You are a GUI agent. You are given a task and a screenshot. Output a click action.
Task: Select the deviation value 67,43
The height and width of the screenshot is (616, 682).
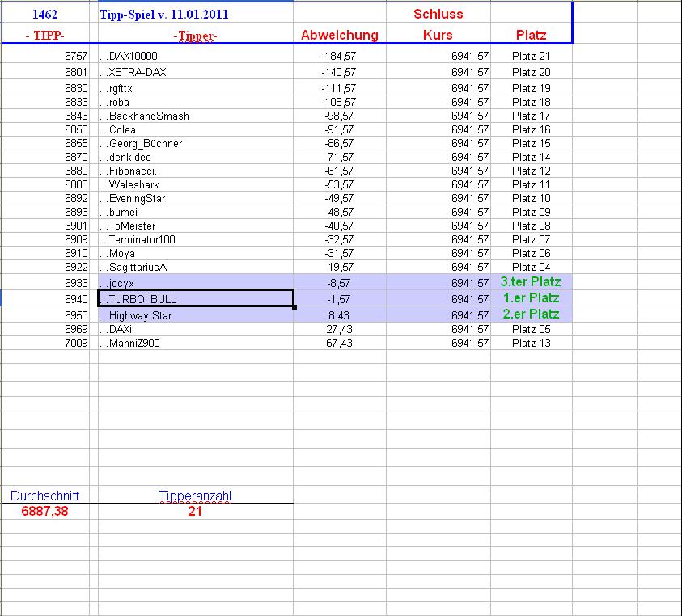pos(339,343)
